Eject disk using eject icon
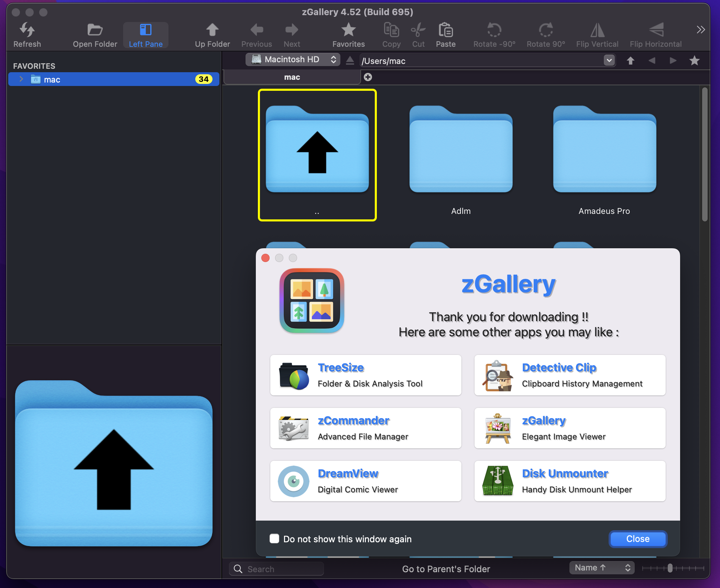The image size is (720, 588). tap(350, 61)
